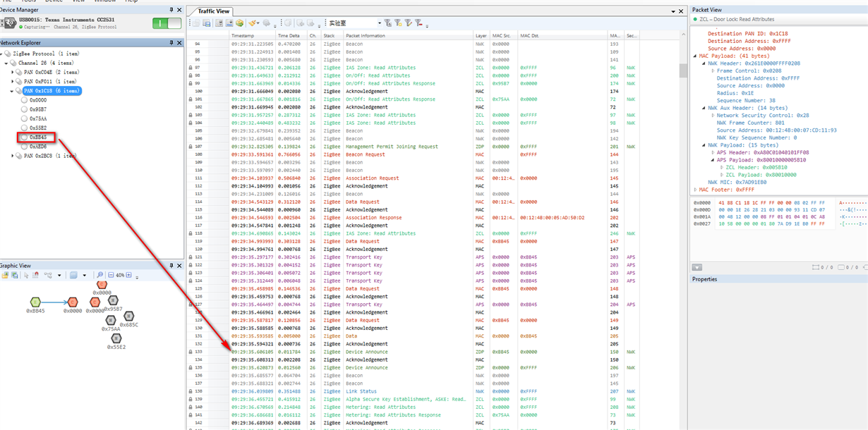The image size is (868, 430).
Task: Click the magnet snap icon in Graphic View toolbar
Action: pos(35,275)
